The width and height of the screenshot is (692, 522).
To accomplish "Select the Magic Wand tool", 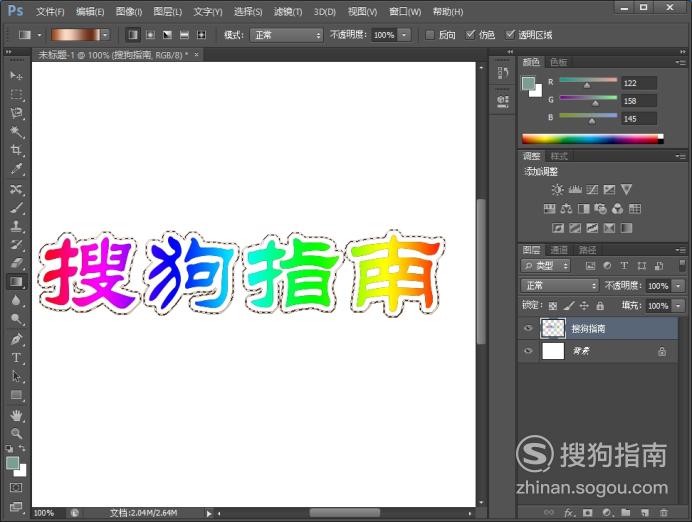I will [x=16, y=131].
